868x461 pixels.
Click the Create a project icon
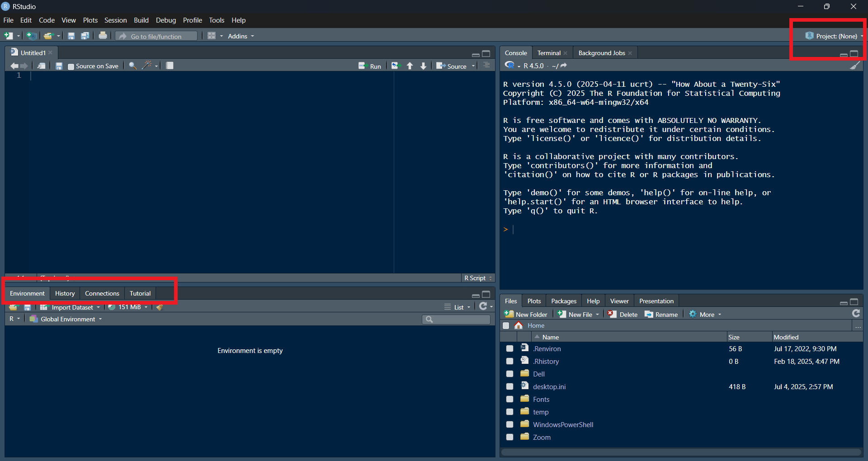pyautogui.click(x=31, y=36)
